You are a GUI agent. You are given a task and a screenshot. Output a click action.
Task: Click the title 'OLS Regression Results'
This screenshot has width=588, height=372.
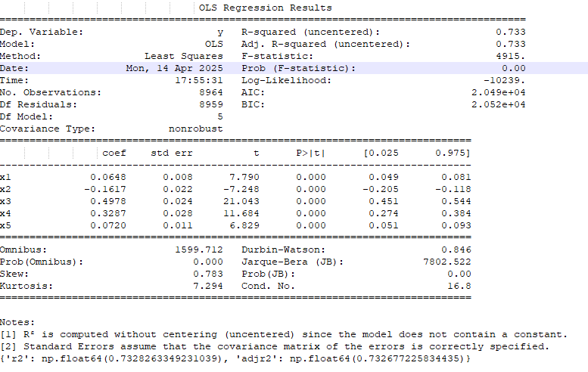[265, 8]
